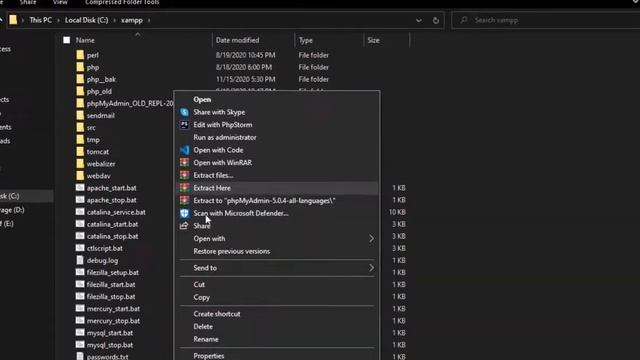Click the webalizer folder icon
The image size is (640, 360).
coord(80,164)
